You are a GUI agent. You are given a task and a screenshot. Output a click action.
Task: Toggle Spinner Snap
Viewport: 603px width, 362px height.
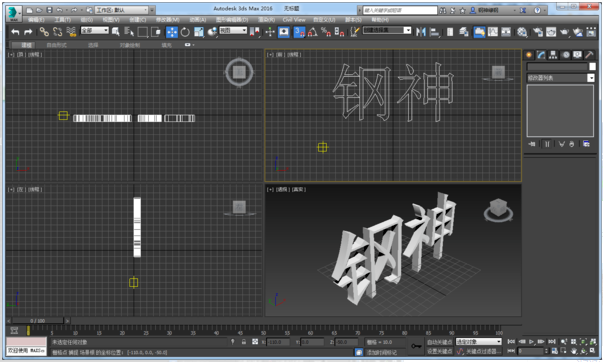[339, 32]
